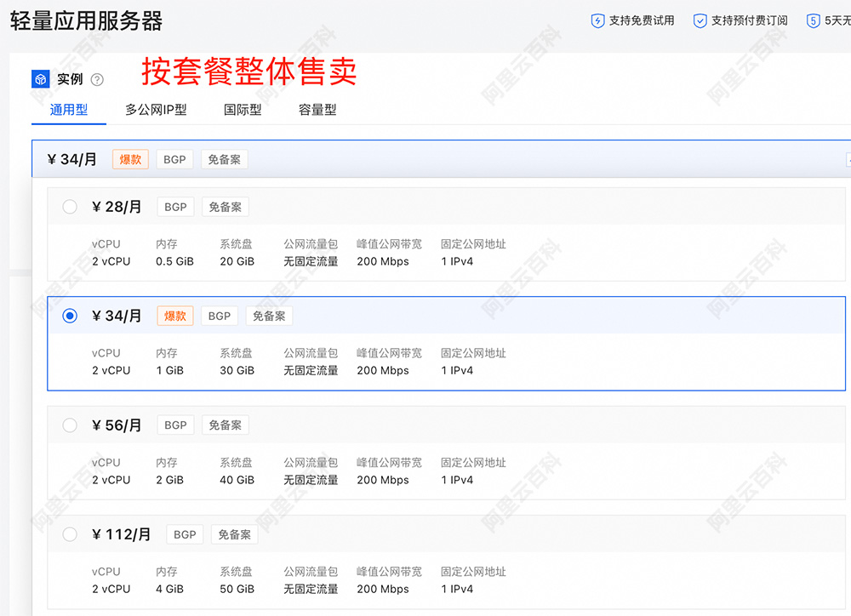851x616 pixels.
Task: Click 1 GiB memory value
Action: [170, 371]
